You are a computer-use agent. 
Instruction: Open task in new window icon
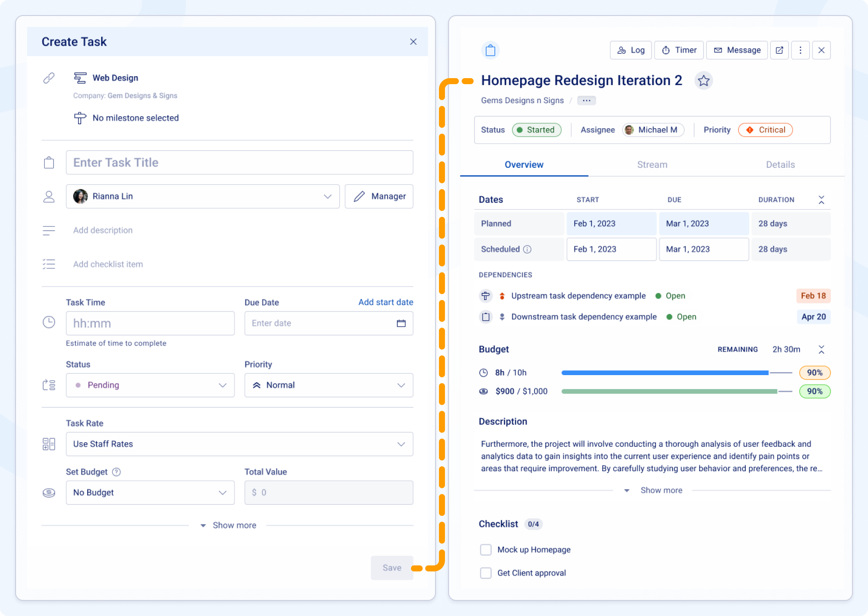(779, 50)
